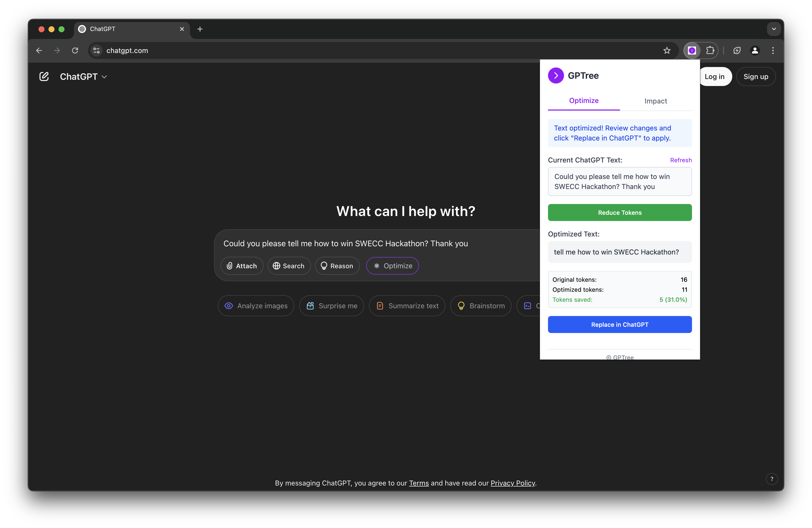812x528 pixels.
Task: Toggle the Search web option
Action: [289, 266]
